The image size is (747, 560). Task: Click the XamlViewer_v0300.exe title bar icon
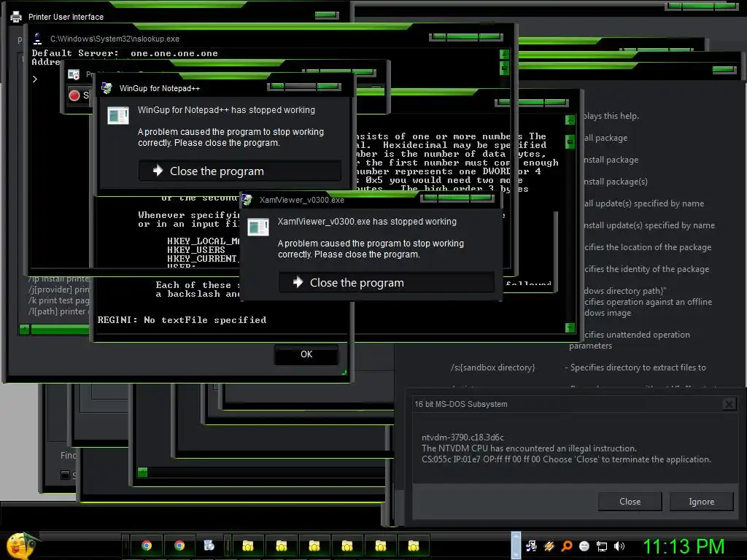coord(247,200)
